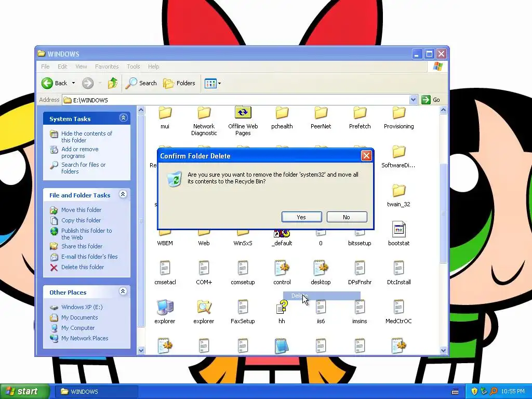Expand the Address bar dropdown

coord(413,100)
